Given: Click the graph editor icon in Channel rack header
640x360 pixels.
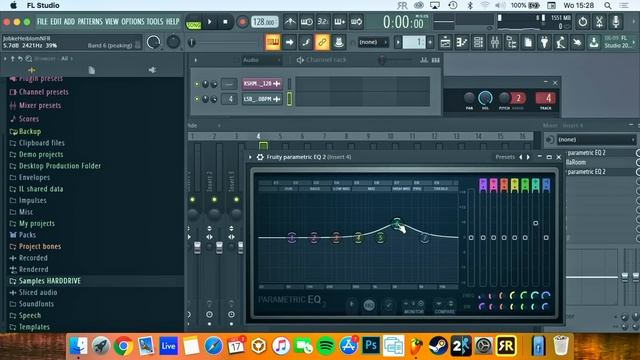Looking at the screenshot, I should click(x=424, y=60).
